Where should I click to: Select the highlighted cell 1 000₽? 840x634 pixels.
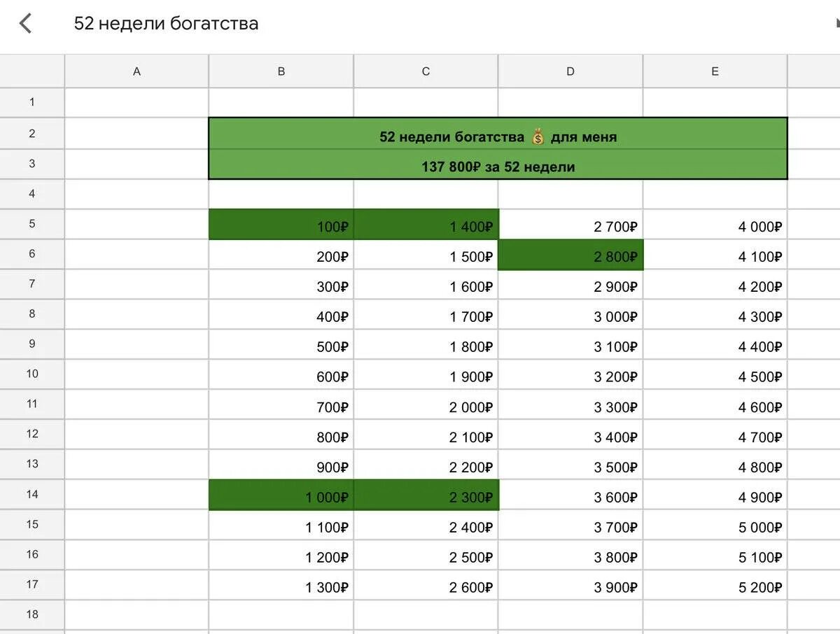point(281,495)
